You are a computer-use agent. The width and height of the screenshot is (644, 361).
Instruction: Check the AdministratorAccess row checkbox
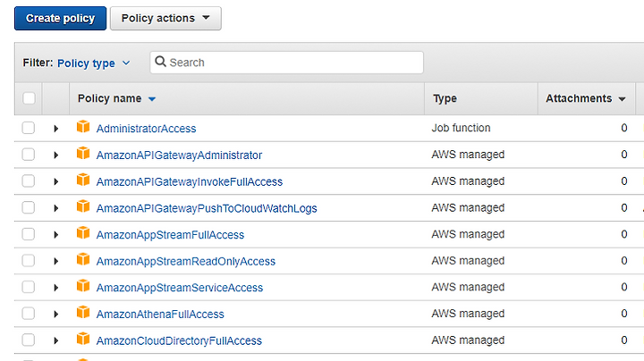tap(29, 128)
